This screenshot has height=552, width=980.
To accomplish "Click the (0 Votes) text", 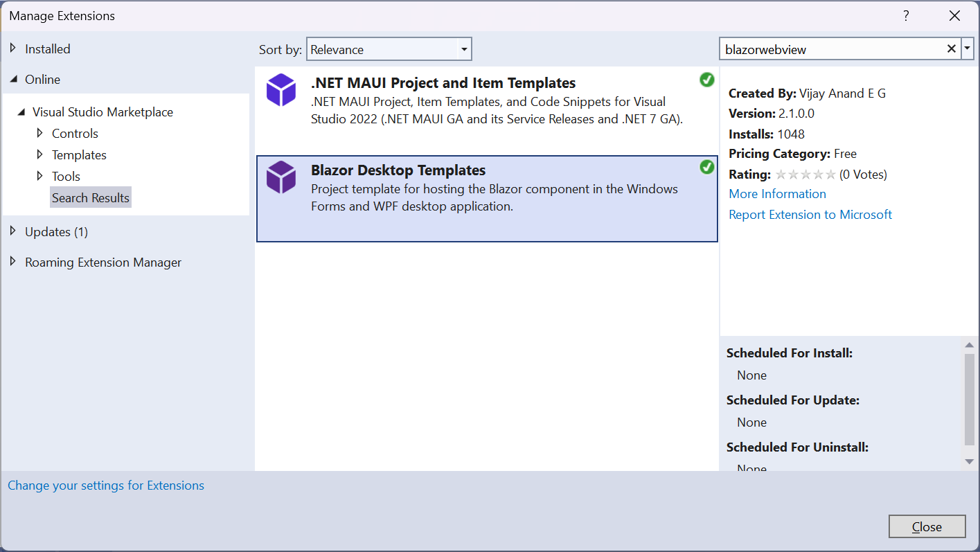I will coord(863,175).
